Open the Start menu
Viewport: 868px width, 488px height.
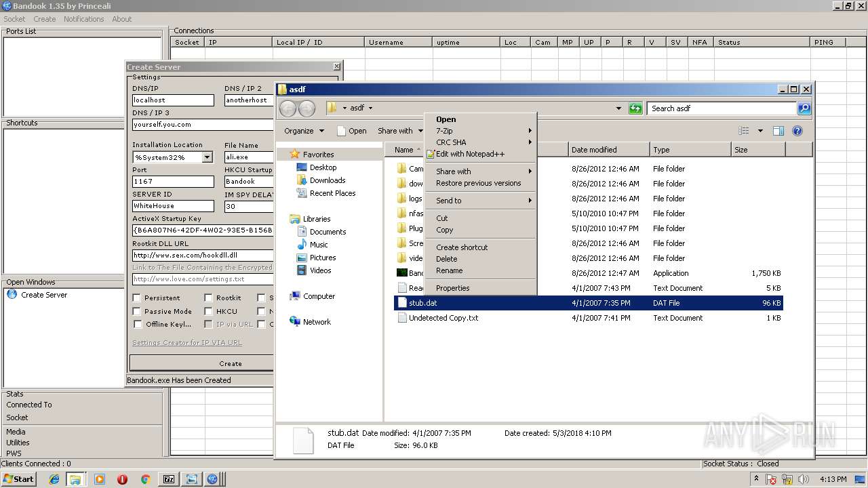tap(19, 479)
